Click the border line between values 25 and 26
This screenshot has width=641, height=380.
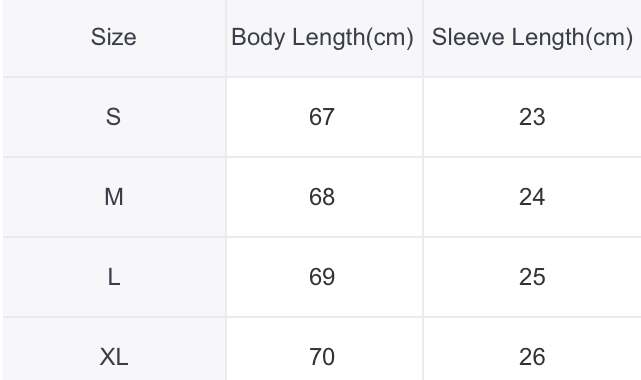[532, 317]
